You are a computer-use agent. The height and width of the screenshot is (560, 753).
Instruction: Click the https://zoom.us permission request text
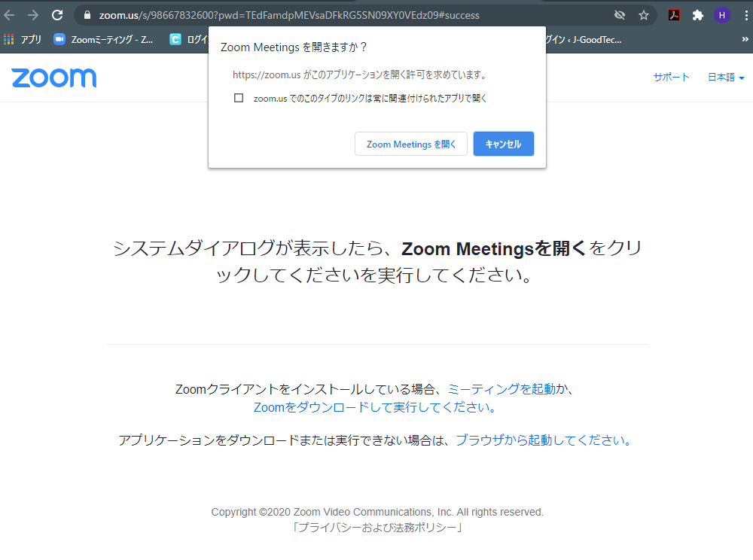click(360, 75)
